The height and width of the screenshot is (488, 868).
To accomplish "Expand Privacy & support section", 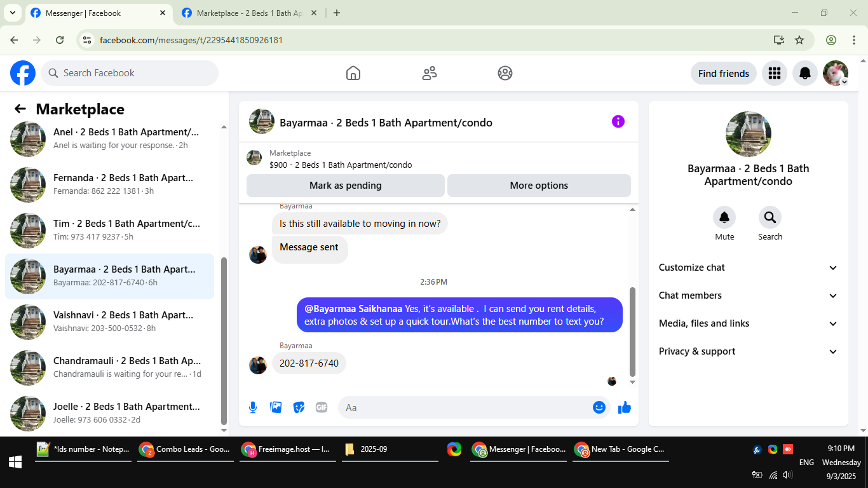I will (749, 351).
